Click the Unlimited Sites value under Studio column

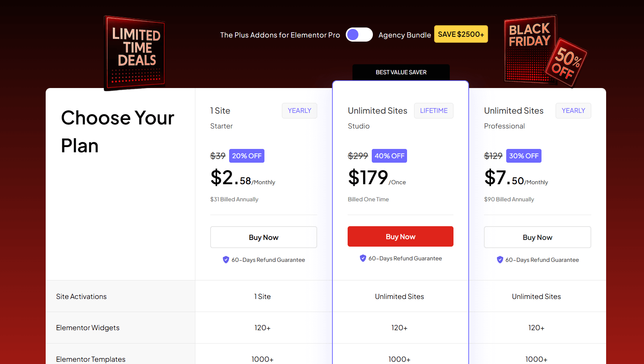[399, 296]
